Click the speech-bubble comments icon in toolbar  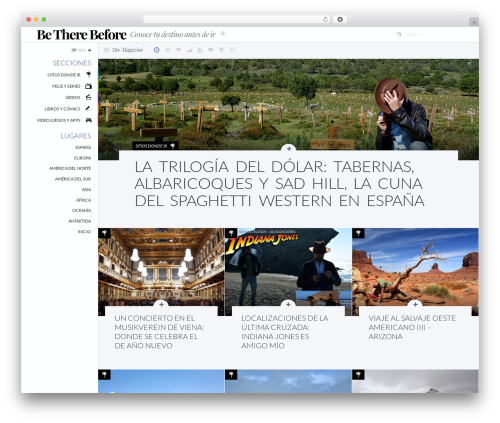(x=210, y=50)
